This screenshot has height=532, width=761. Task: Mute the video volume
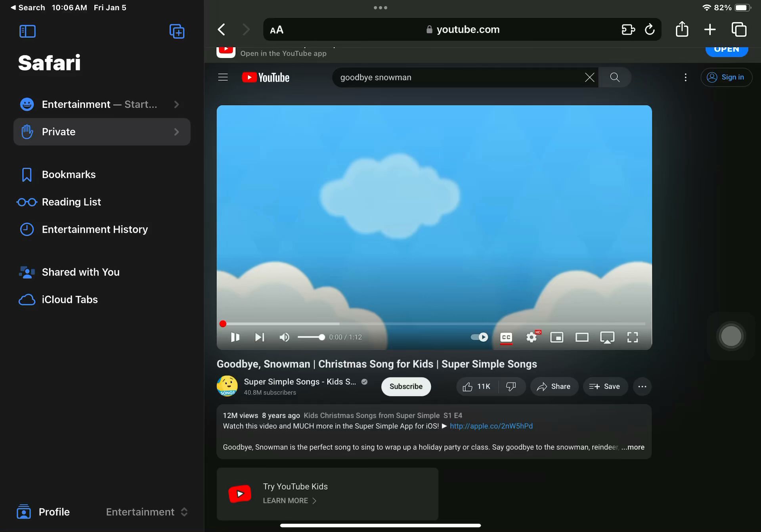pyautogui.click(x=284, y=337)
